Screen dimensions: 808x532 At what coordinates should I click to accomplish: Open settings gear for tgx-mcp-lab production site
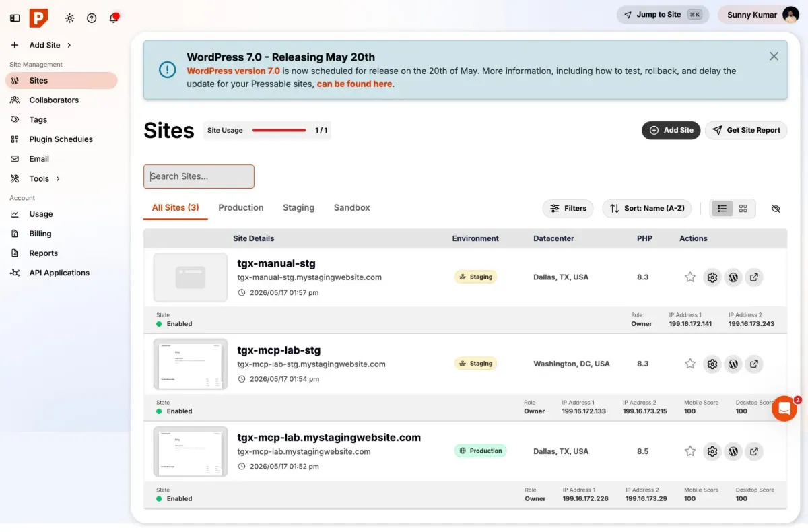pos(712,451)
